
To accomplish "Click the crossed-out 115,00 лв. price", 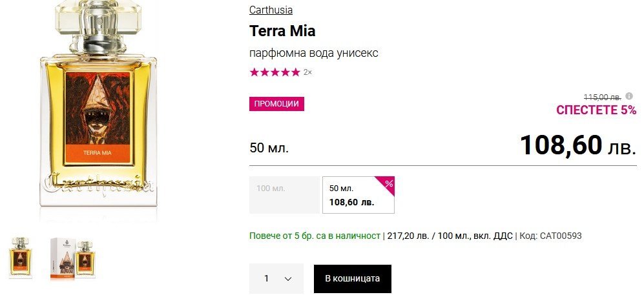I will [602, 97].
